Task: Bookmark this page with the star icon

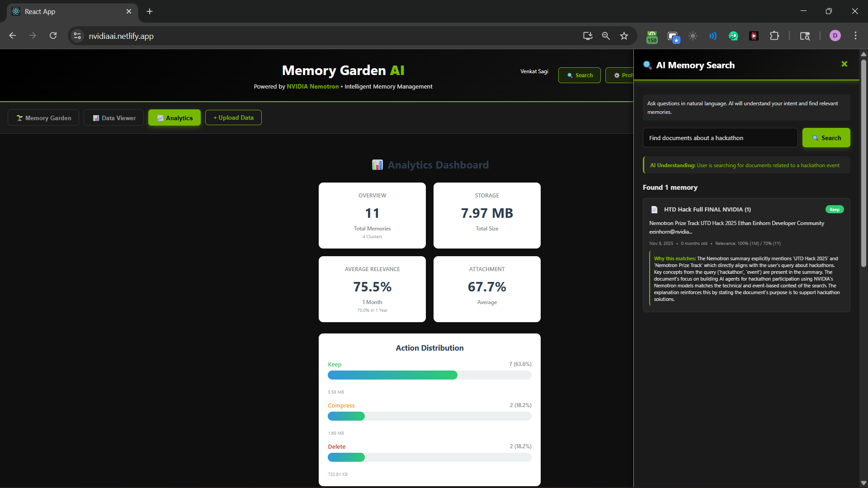Action: 624,36
